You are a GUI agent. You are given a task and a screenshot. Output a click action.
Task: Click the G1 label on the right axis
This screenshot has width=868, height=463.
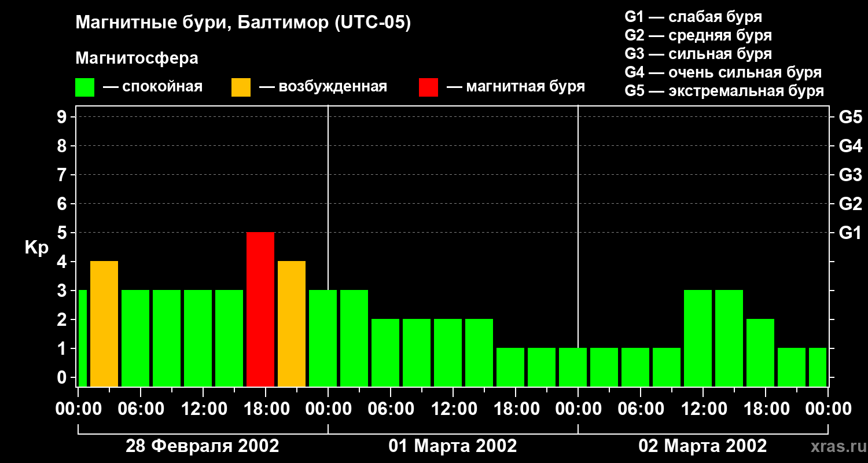tap(850, 233)
